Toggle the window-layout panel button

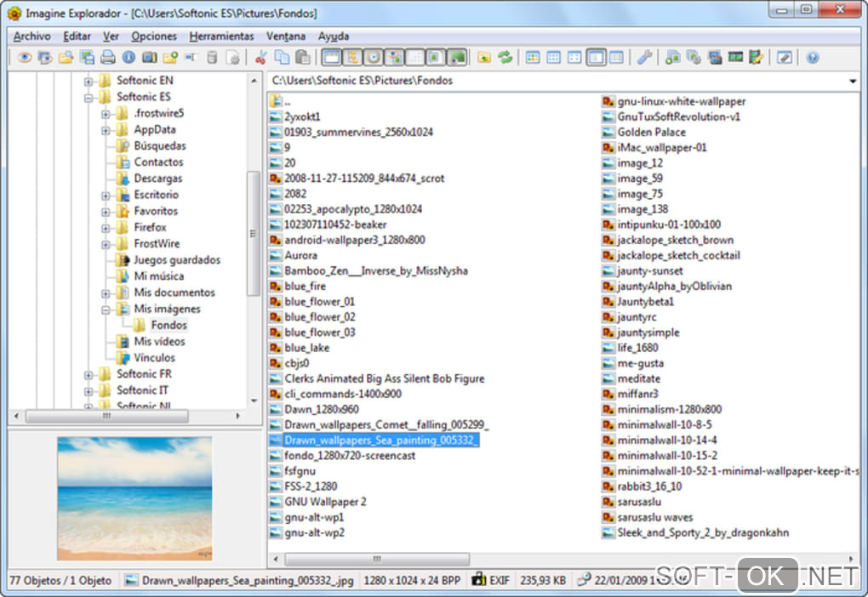[332, 58]
